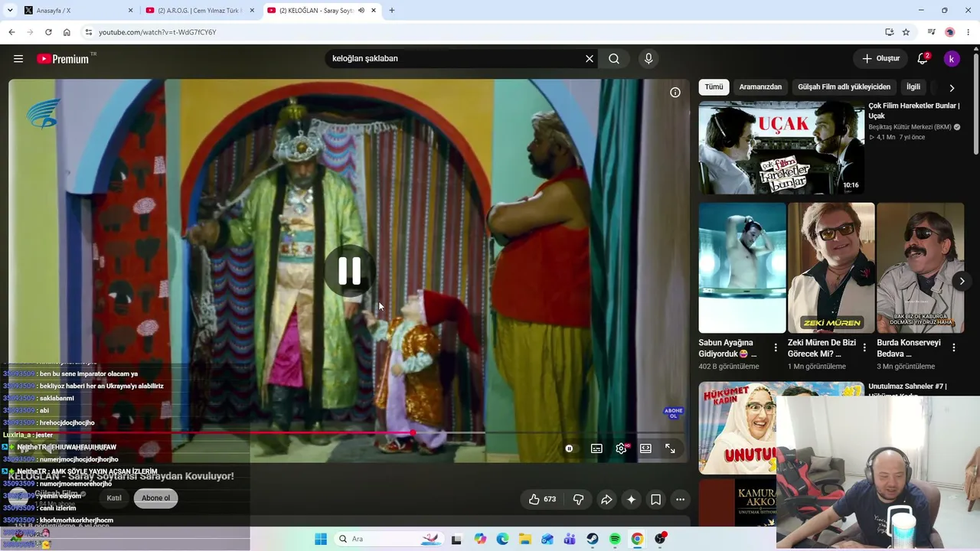Join the channel with Katıl
The width and height of the screenshot is (980, 551).
coord(114,498)
